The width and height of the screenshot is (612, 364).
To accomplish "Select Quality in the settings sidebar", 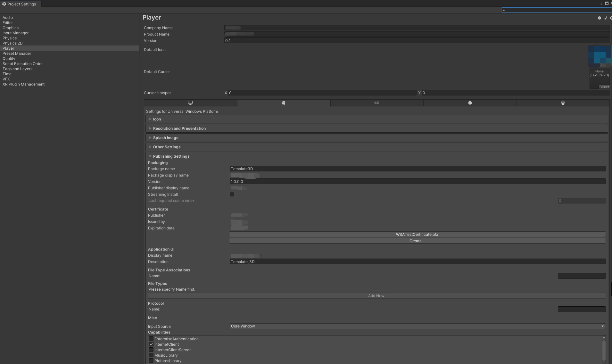I will [9, 58].
